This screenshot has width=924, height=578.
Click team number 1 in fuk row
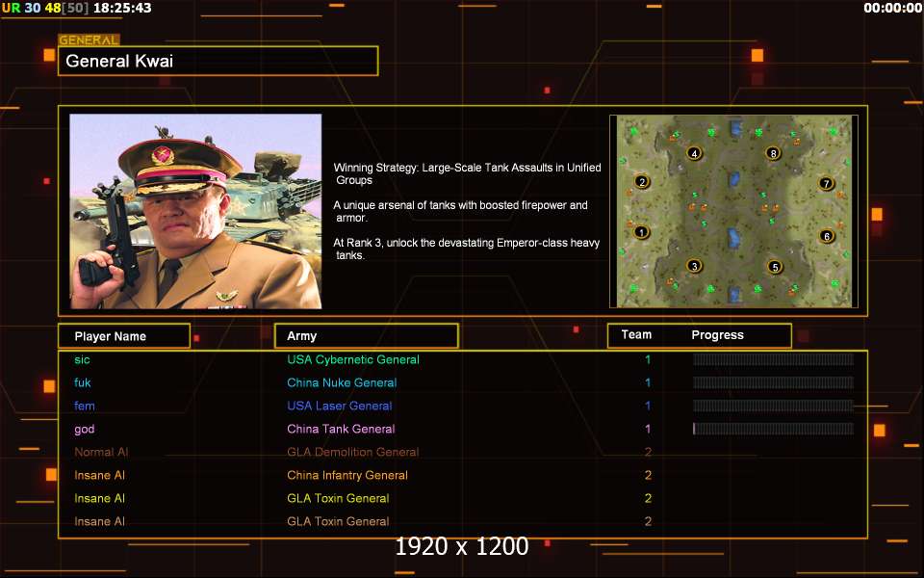click(648, 382)
